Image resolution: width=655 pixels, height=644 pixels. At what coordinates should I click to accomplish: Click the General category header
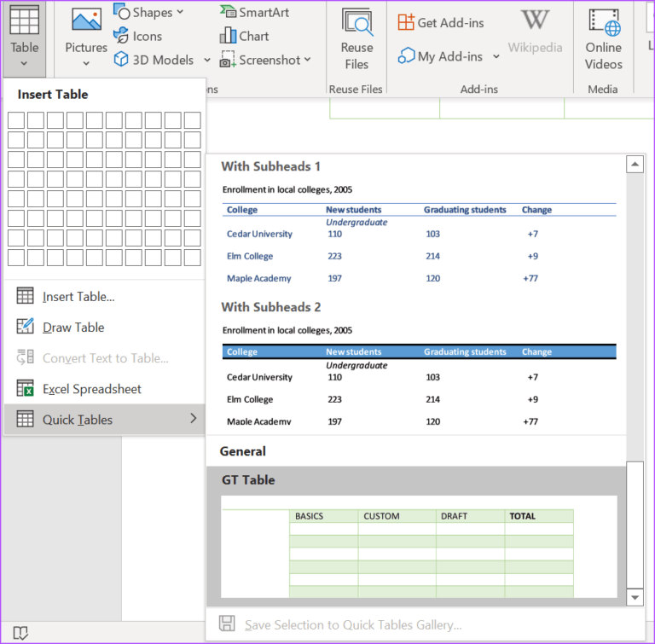[x=243, y=451]
